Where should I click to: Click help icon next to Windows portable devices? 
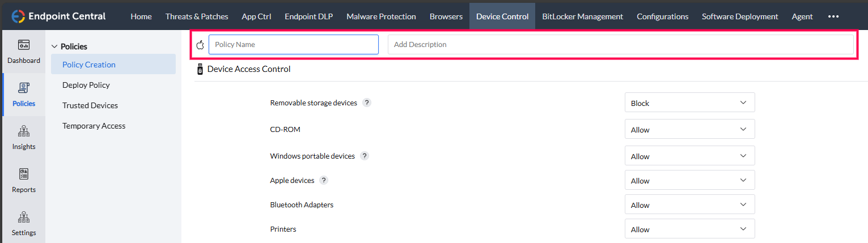click(x=365, y=156)
